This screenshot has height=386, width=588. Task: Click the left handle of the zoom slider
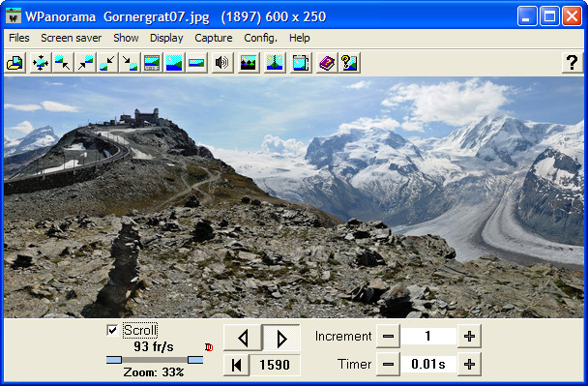114,360
